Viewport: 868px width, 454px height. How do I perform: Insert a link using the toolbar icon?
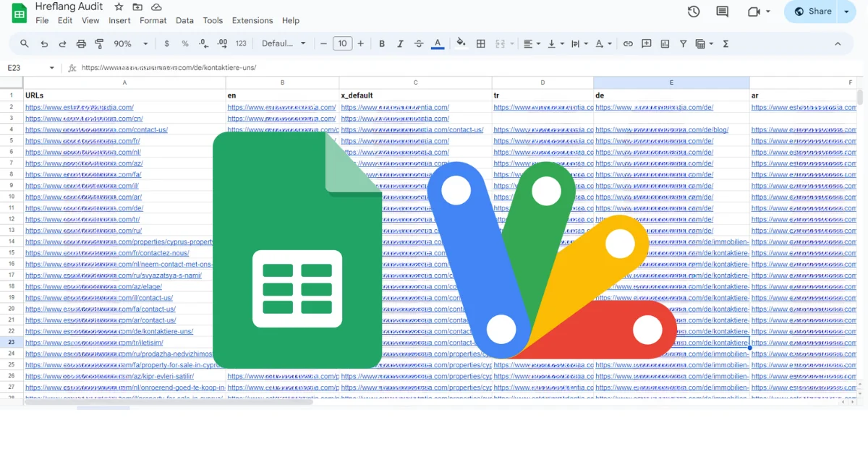[628, 43]
